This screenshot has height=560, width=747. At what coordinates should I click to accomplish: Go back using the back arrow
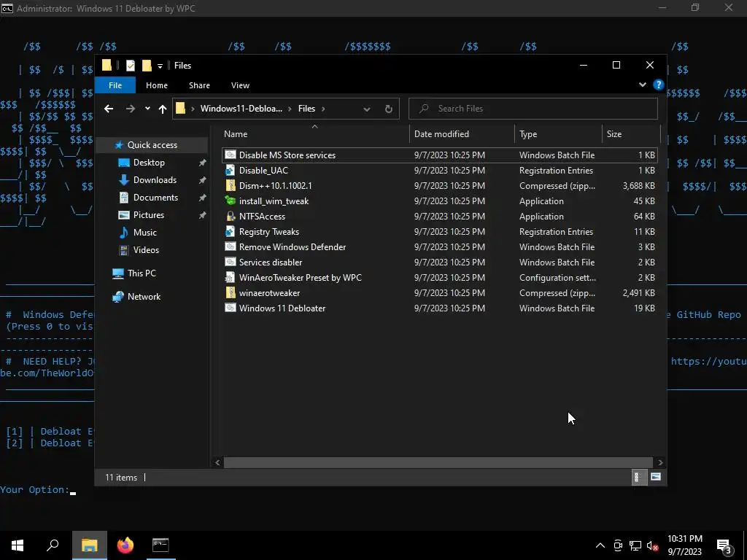(x=109, y=109)
